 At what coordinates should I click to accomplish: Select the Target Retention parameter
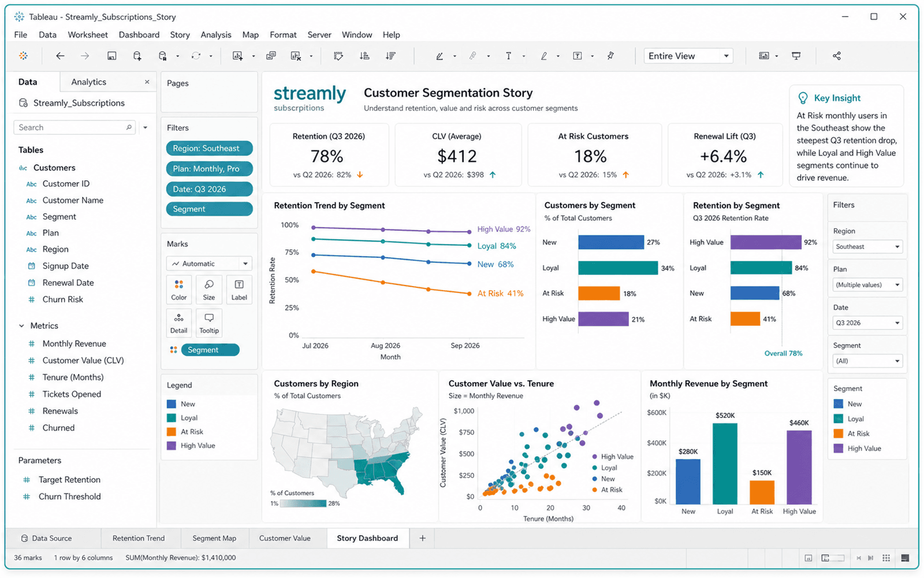69,480
